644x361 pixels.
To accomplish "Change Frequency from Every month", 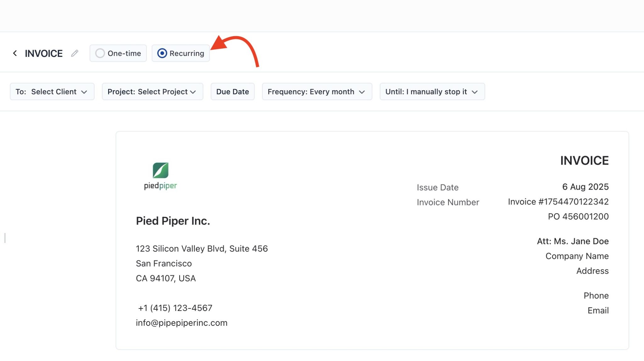I will tap(317, 92).
